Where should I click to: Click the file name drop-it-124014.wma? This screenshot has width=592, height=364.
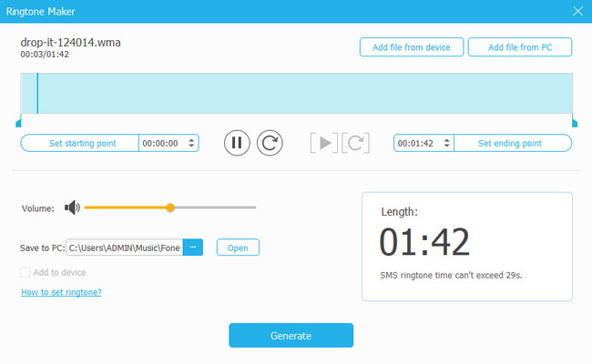tap(71, 42)
